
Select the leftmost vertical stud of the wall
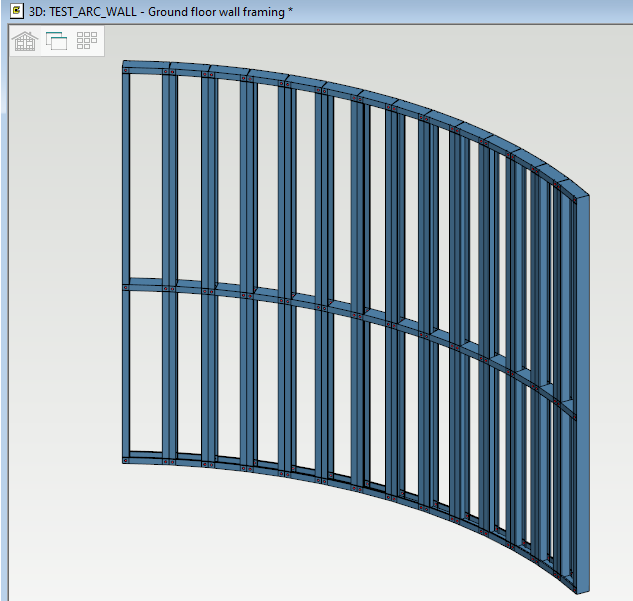click(x=126, y=180)
